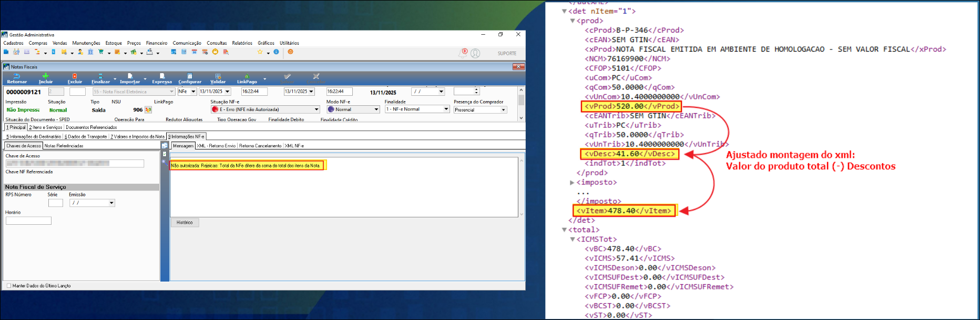
Task: Click the Chave de Acesso field
Action: coord(75,164)
